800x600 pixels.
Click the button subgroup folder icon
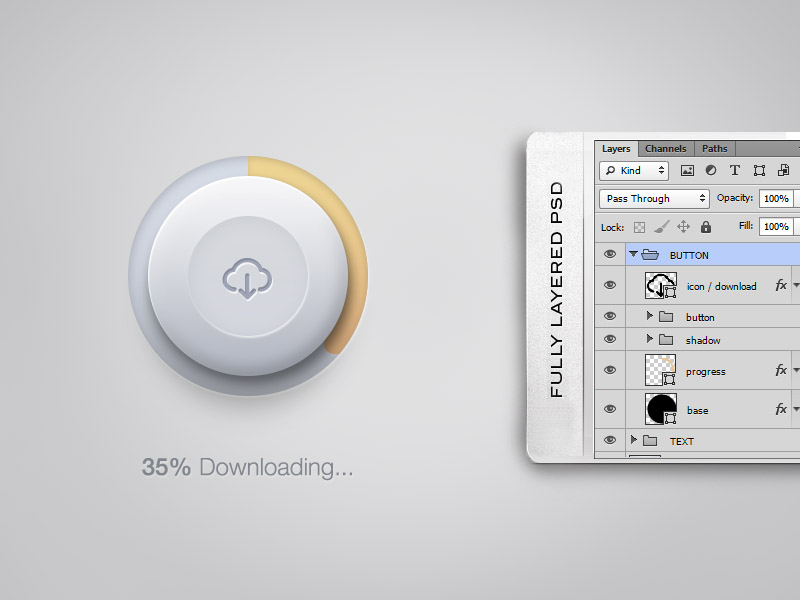(666, 316)
